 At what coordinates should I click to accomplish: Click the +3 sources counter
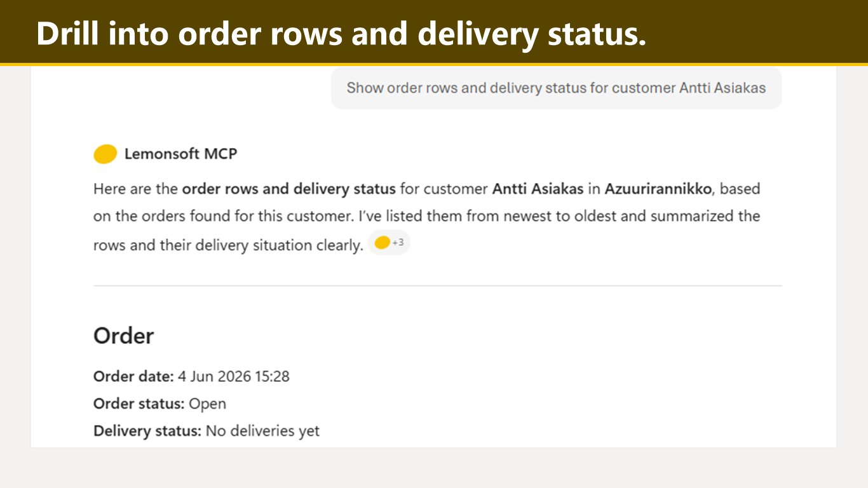pos(398,243)
